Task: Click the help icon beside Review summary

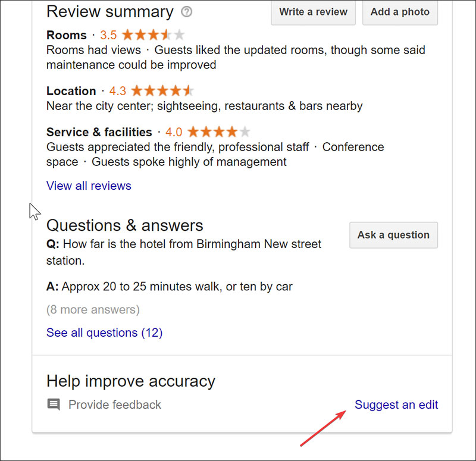Action: [186, 11]
